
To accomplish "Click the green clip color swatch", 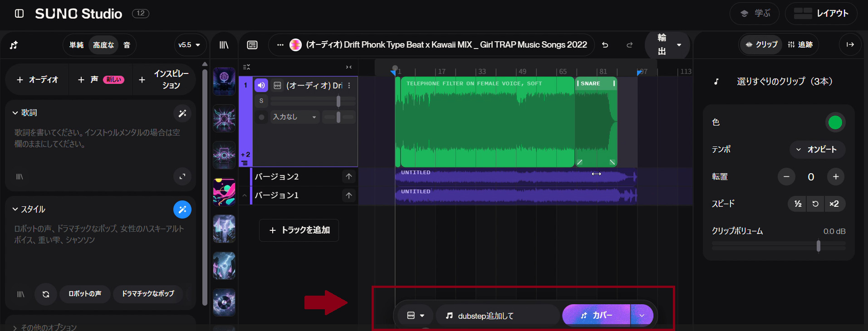I will [835, 122].
